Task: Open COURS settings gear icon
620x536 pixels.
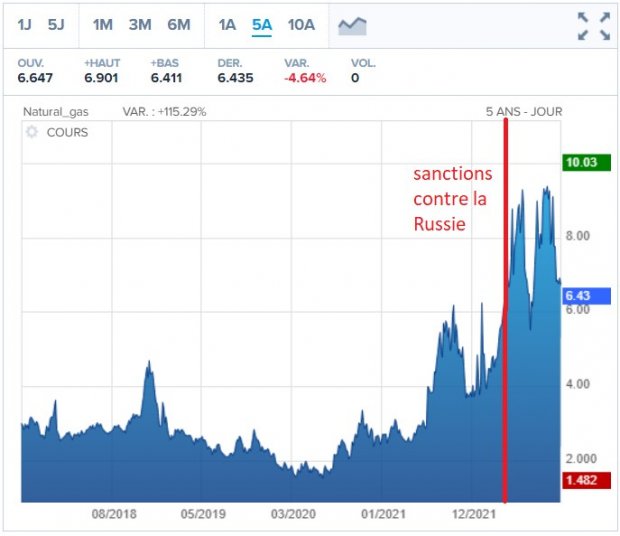Action: point(31,132)
